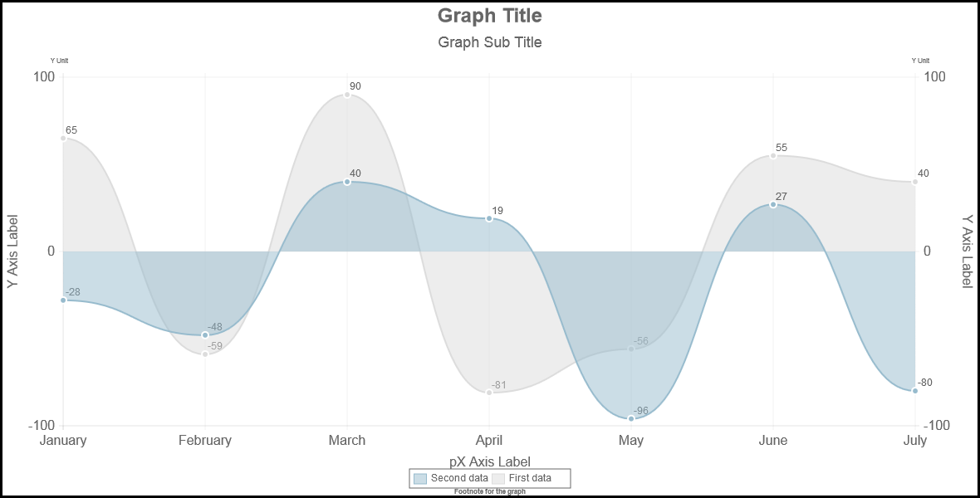Select the March data point valued 90
The width and height of the screenshot is (980, 498).
347,95
